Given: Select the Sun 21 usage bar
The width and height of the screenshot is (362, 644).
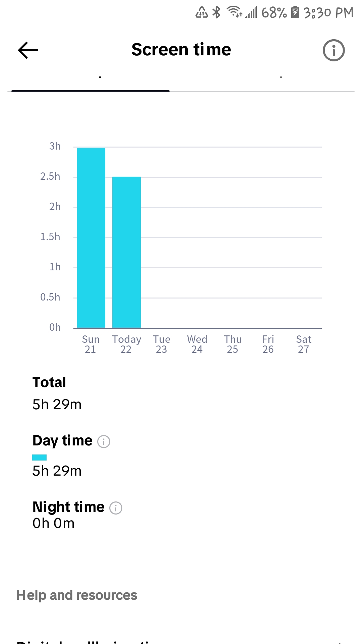Looking at the screenshot, I should coord(91,237).
